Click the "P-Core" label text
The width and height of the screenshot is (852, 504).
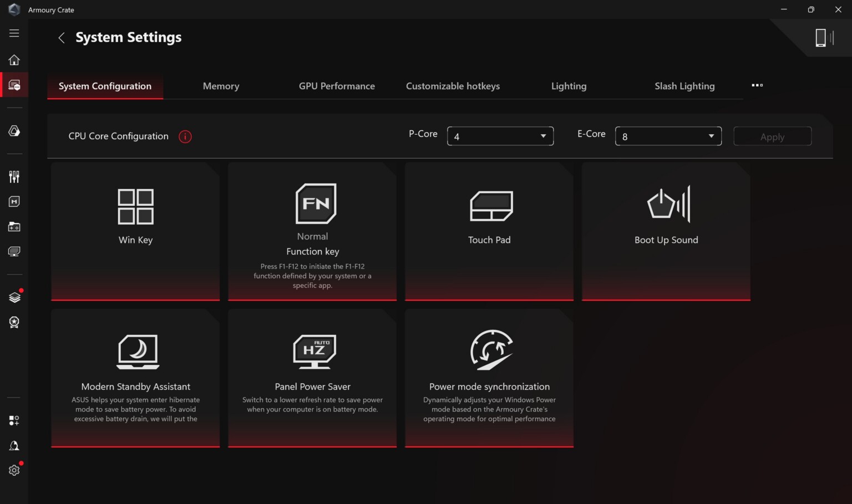(423, 134)
